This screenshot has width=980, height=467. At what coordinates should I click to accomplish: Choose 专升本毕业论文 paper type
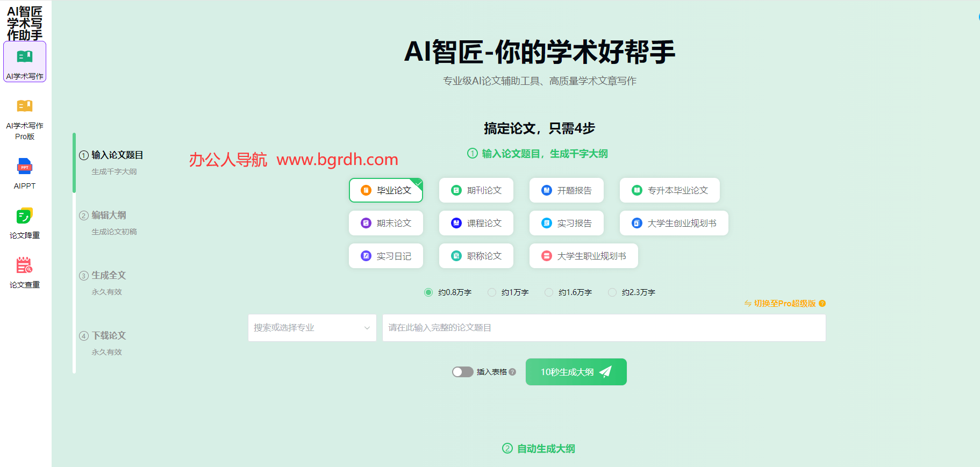pyautogui.click(x=669, y=190)
